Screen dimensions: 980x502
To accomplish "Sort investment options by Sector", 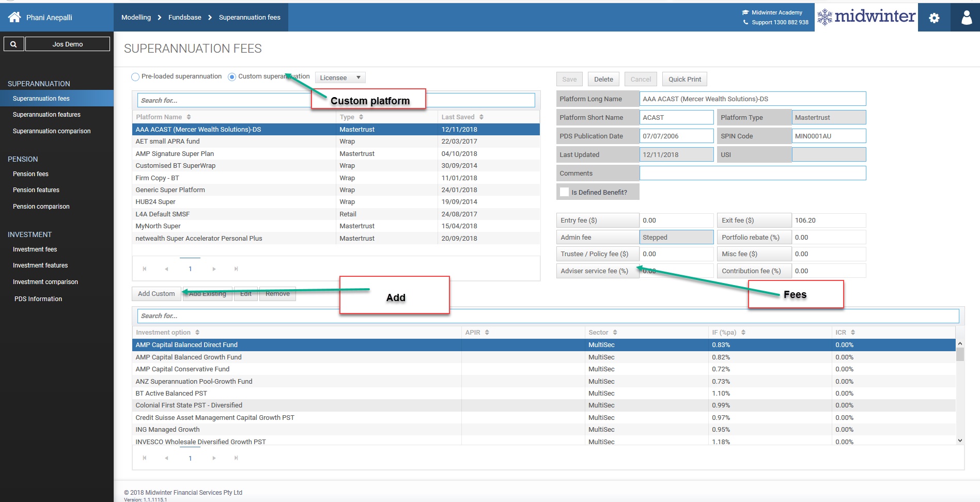I will (615, 333).
